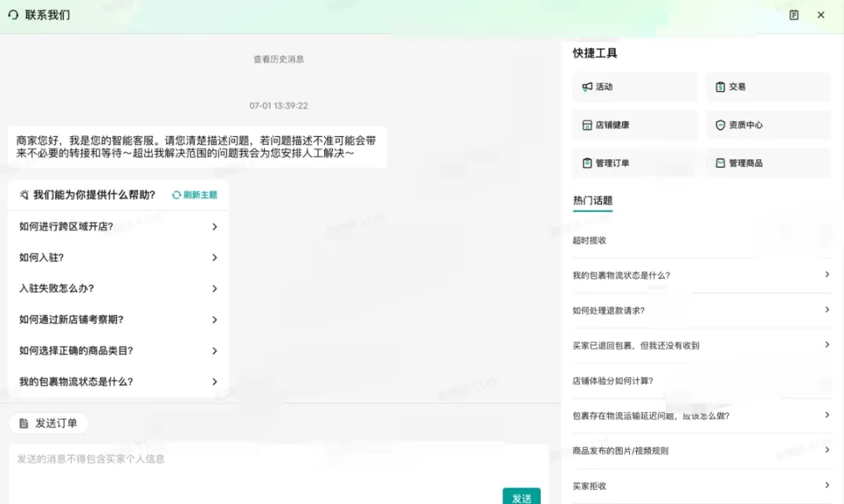Open topic 买家已退回包裹,但我还没有收到

point(702,345)
